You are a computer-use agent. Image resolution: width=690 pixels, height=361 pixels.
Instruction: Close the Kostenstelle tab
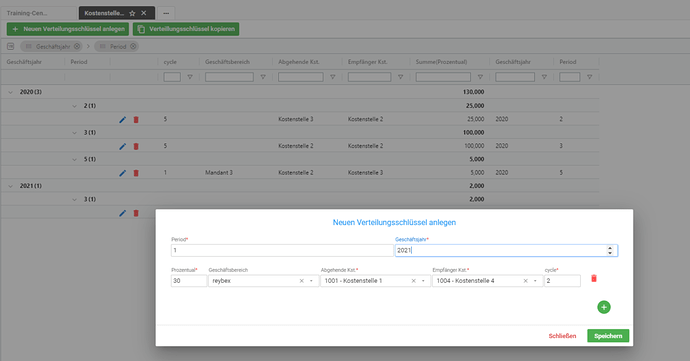point(143,13)
